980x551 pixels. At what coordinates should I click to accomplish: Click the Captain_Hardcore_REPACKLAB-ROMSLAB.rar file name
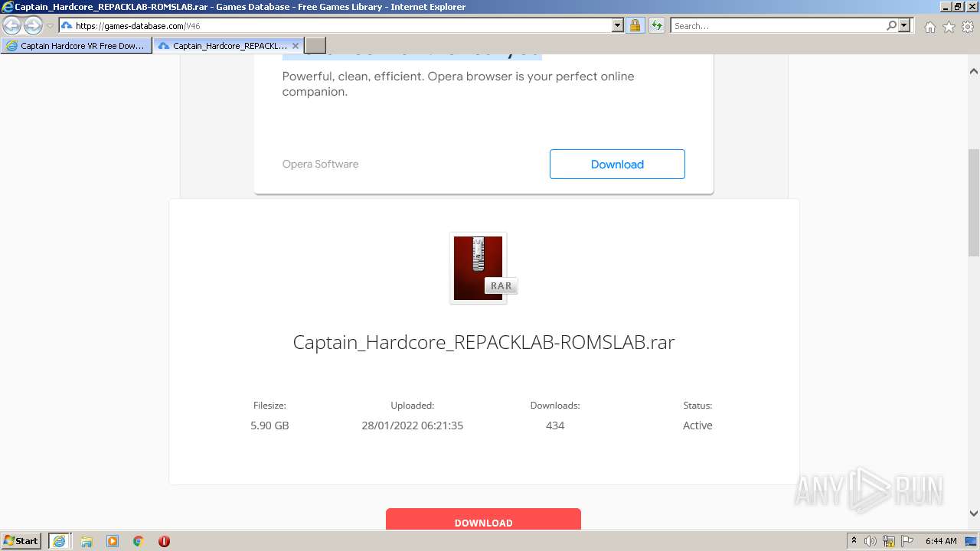point(484,342)
